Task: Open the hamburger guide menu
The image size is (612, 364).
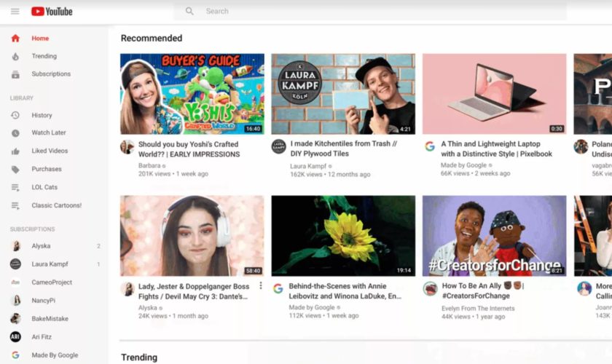Action: [x=15, y=11]
